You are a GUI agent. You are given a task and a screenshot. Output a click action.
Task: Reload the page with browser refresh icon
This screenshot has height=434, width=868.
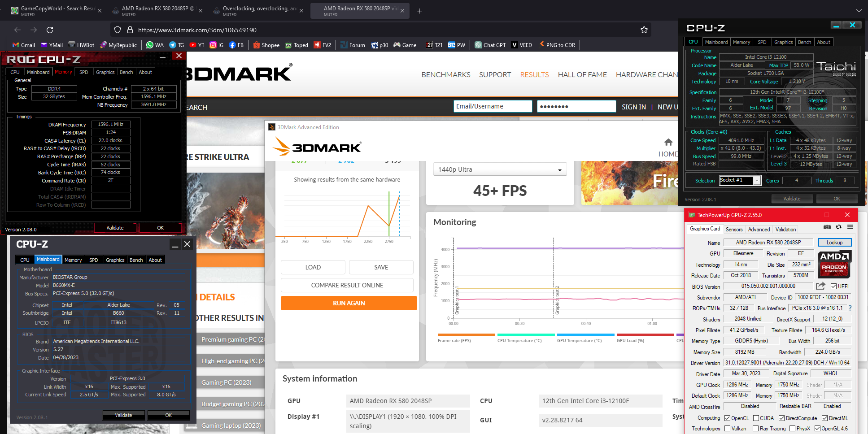[50, 30]
